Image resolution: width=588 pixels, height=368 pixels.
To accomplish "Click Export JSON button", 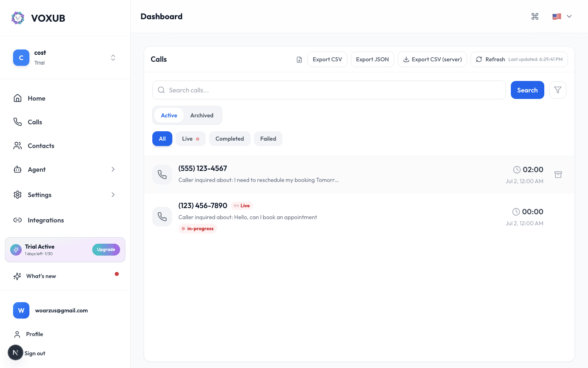I will [x=372, y=59].
